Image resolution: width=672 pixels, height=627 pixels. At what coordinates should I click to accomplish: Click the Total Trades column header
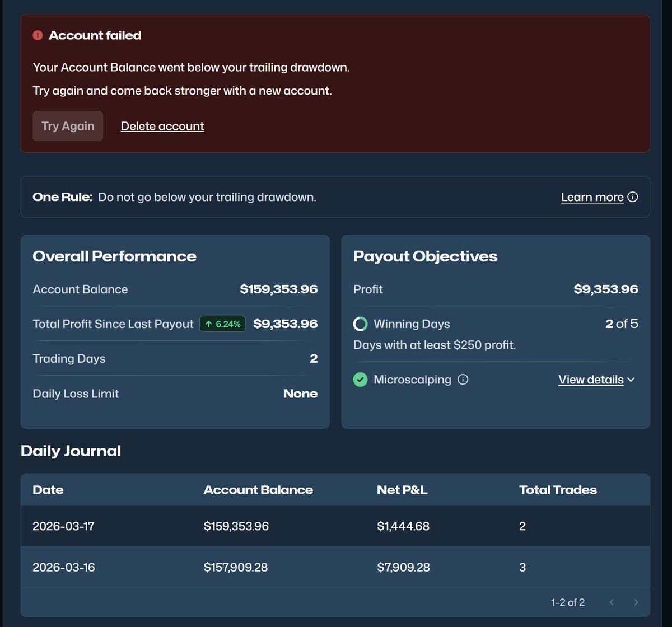558,490
